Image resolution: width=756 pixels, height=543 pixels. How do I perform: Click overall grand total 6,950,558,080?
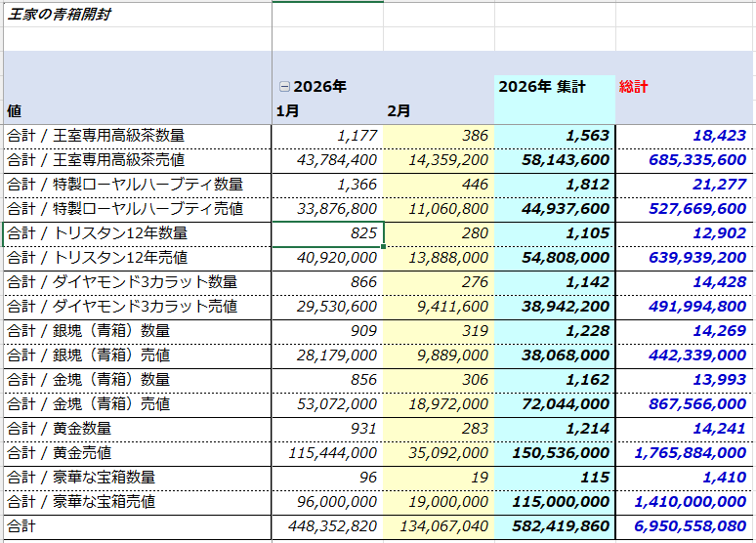pos(690,526)
